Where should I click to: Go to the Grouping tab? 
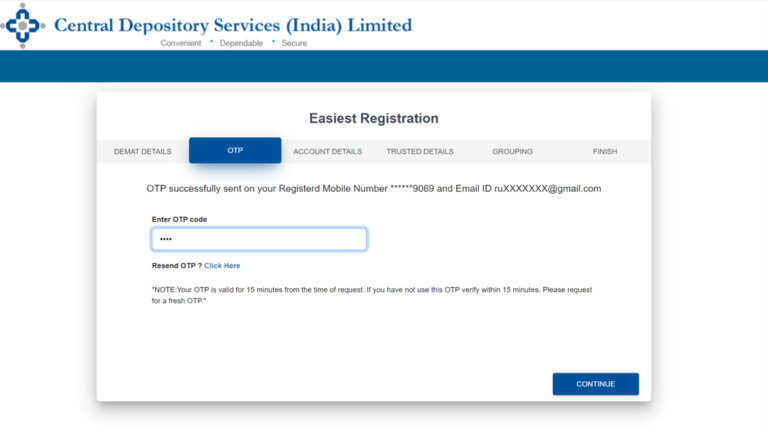tap(512, 151)
